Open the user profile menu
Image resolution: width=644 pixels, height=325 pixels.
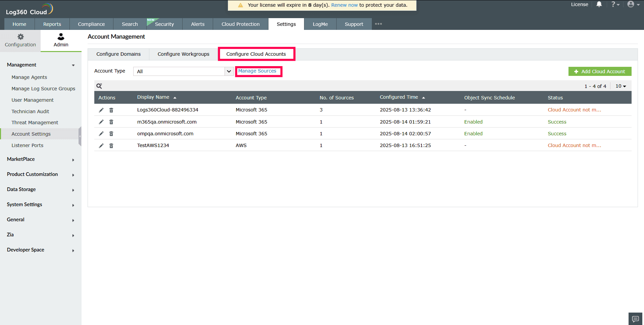[633, 4]
